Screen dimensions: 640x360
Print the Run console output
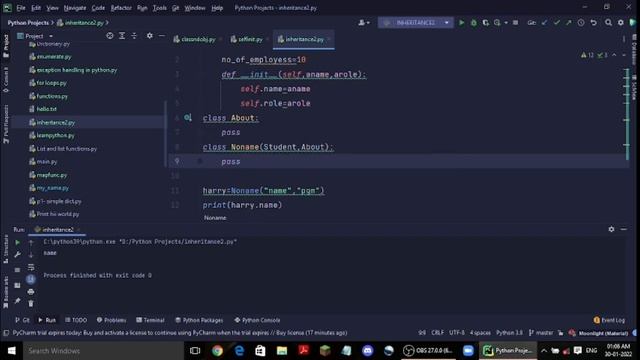coord(31,292)
